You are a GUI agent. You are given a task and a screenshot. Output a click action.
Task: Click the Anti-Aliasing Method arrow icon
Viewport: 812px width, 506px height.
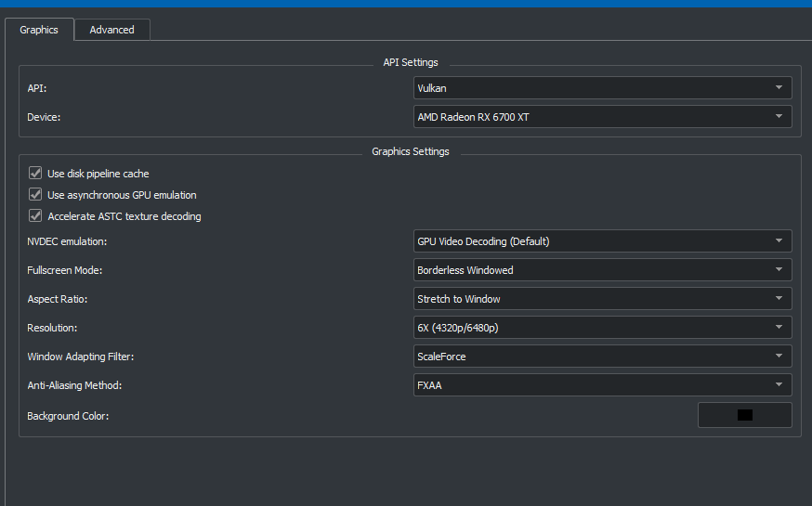pyautogui.click(x=779, y=384)
